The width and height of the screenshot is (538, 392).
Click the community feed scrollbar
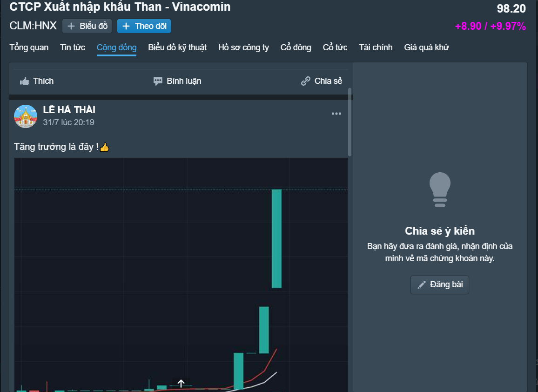350,122
